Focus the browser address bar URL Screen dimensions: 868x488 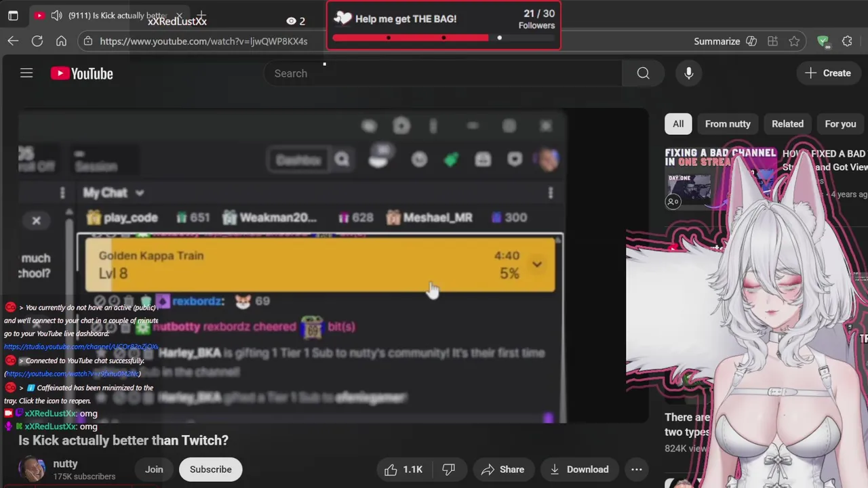click(203, 41)
